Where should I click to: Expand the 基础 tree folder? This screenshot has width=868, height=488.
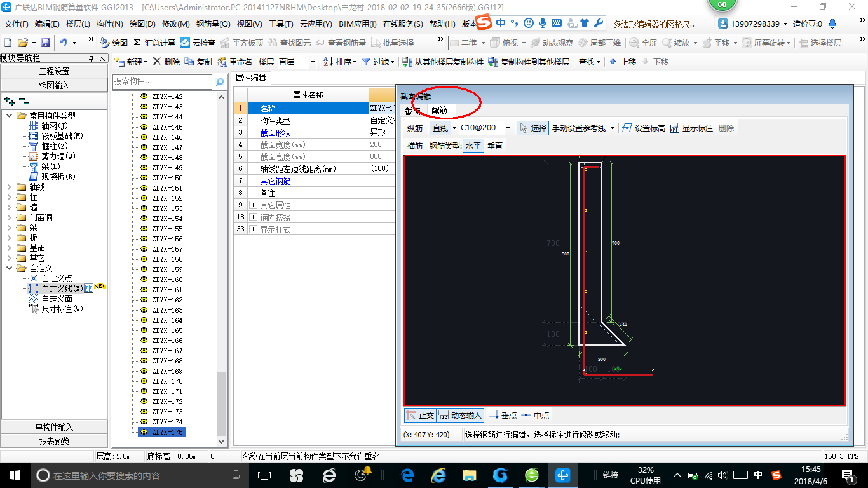[10, 248]
